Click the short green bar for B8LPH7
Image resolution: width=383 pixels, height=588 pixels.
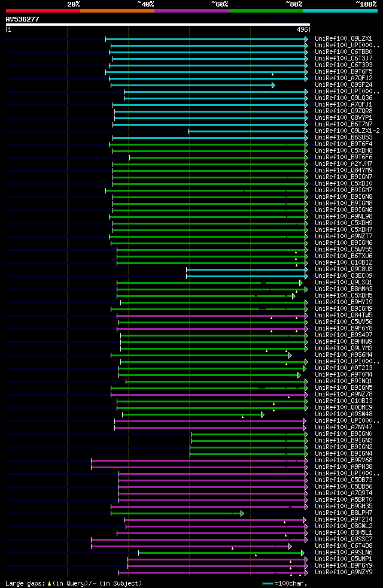click(x=178, y=513)
